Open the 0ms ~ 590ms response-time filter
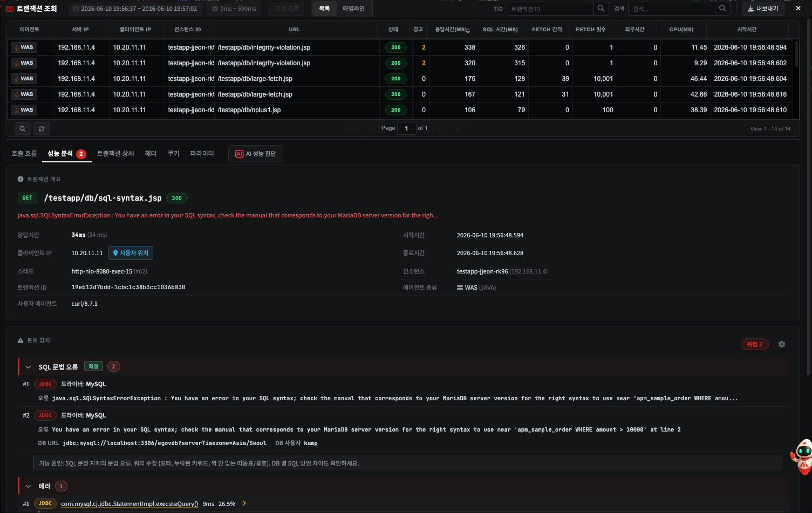The height and width of the screenshot is (513, 812). (x=234, y=9)
